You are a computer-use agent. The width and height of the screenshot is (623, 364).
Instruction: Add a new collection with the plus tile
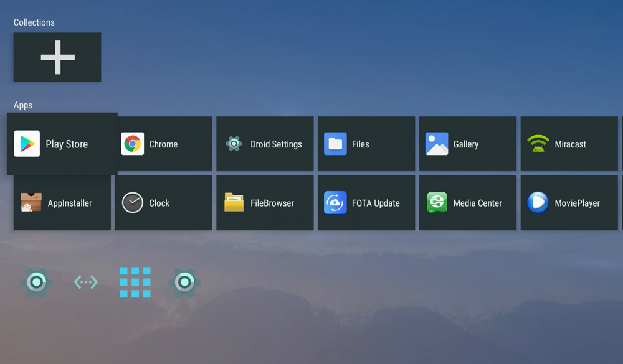pos(57,57)
